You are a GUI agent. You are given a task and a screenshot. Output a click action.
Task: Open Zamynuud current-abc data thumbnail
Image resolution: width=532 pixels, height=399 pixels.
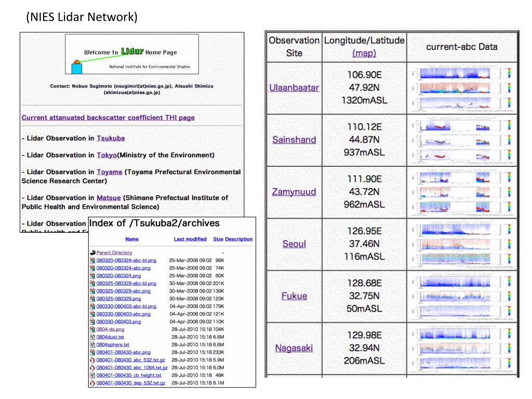462,192
